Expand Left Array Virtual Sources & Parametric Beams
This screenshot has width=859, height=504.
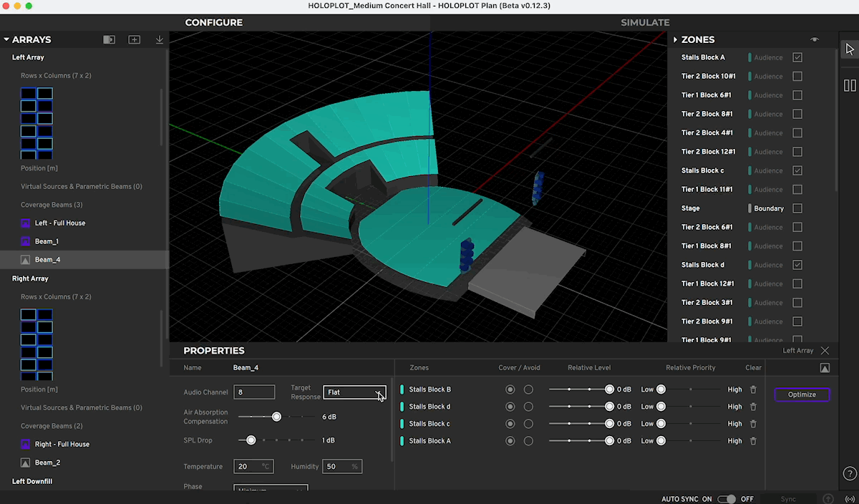82,186
